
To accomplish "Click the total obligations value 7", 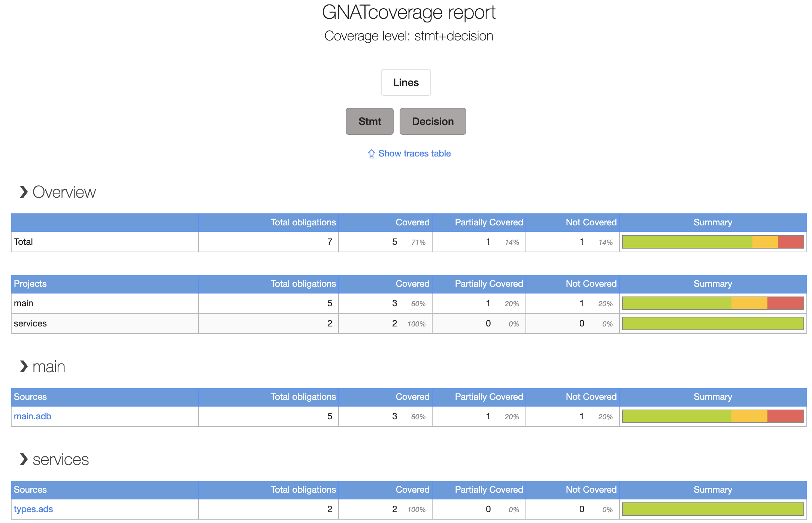I will [x=330, y=242].
